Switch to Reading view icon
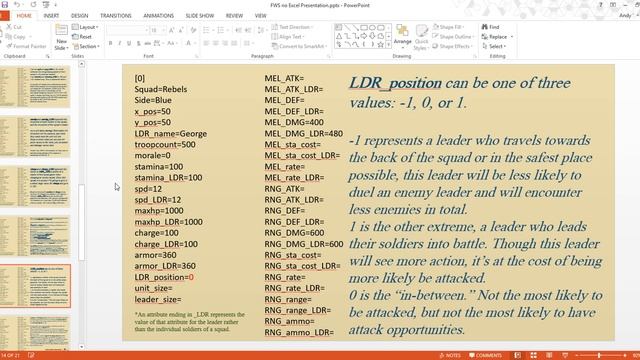The height and width of the screenshot is (360, 640). 549,356
